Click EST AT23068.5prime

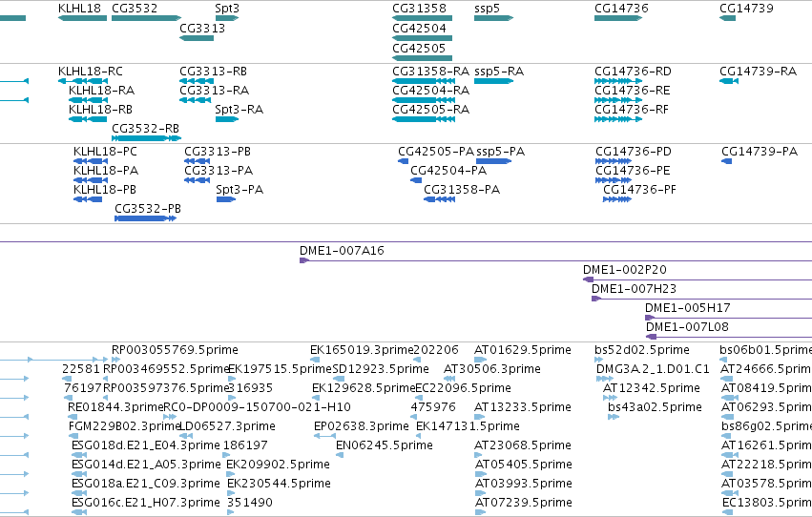click(478, 455)
